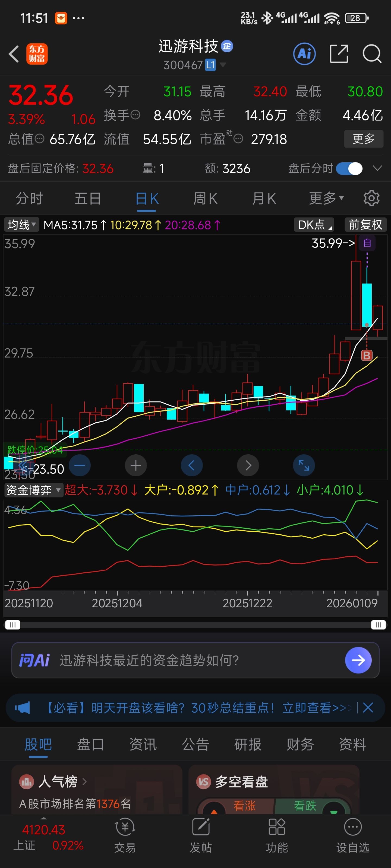The image size is (391, 868).
Task: Open search with the magnifier icon
Action: tap(372, 54)
